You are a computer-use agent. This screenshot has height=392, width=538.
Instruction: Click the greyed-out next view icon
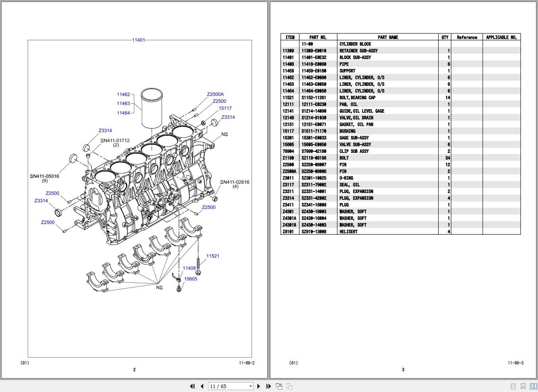[x=289, y=386]
